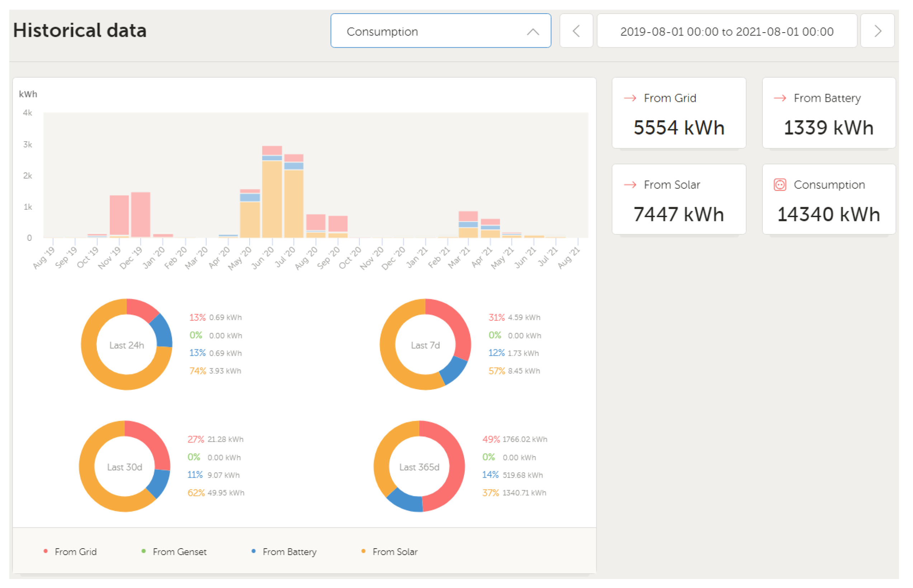Screen dimensions: 913x588
Task: Click the Consumption socket icon
Action: point(780,185)
